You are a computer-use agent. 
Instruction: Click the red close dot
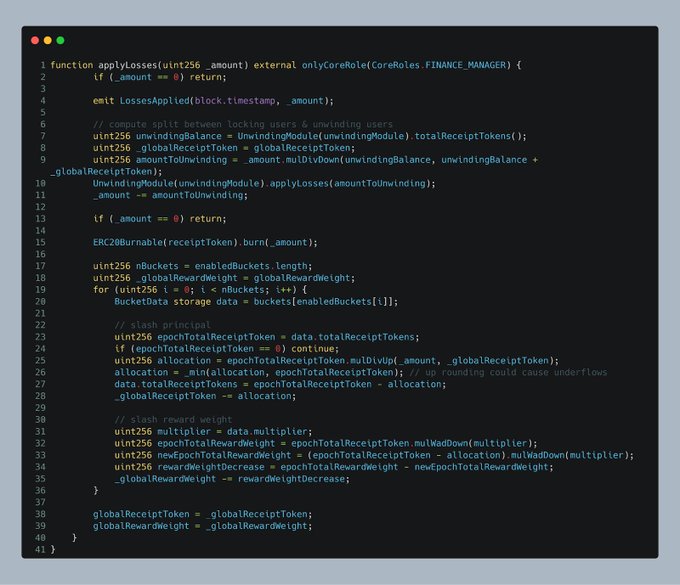(x=35, y=40)
